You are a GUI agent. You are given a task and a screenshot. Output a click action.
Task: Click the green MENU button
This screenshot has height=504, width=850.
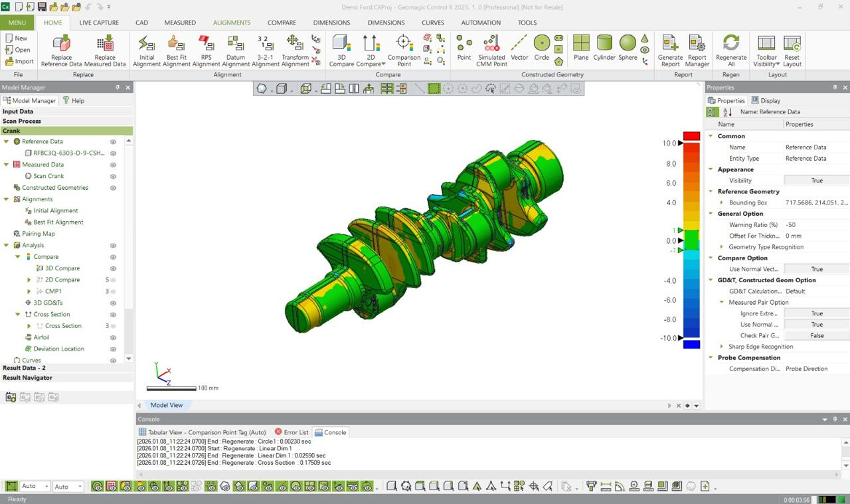coord(17,23)
